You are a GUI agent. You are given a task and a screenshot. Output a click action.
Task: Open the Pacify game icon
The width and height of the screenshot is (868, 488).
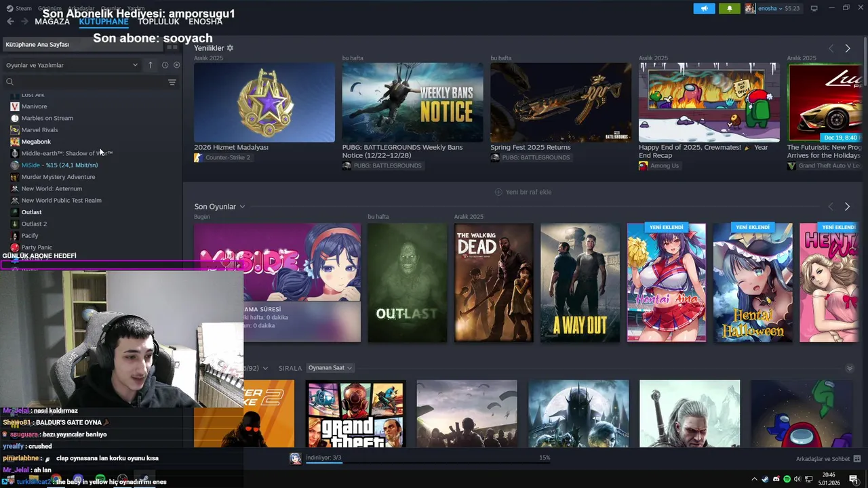pyautogui.click(x=15, y=236)
